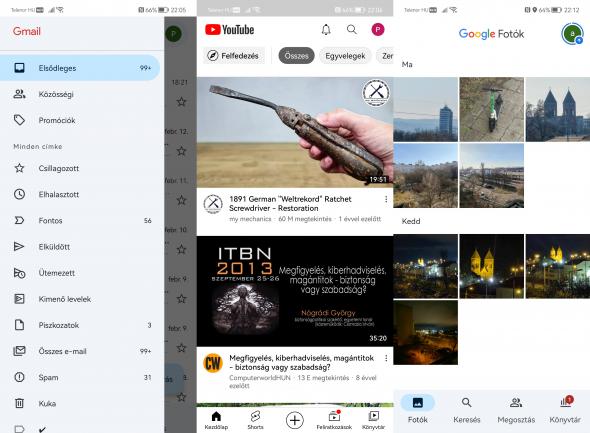The image size is (590, 433).
Task: Play the Ratchet Screwdriver restoration video thumbnail
Action: click(295, 132)
